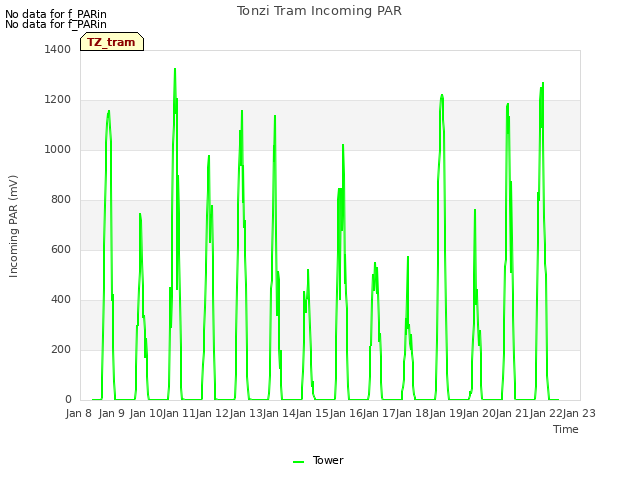Click the Jan 9 date label
The height and width of the screenshot is (480, 640).
111,413
